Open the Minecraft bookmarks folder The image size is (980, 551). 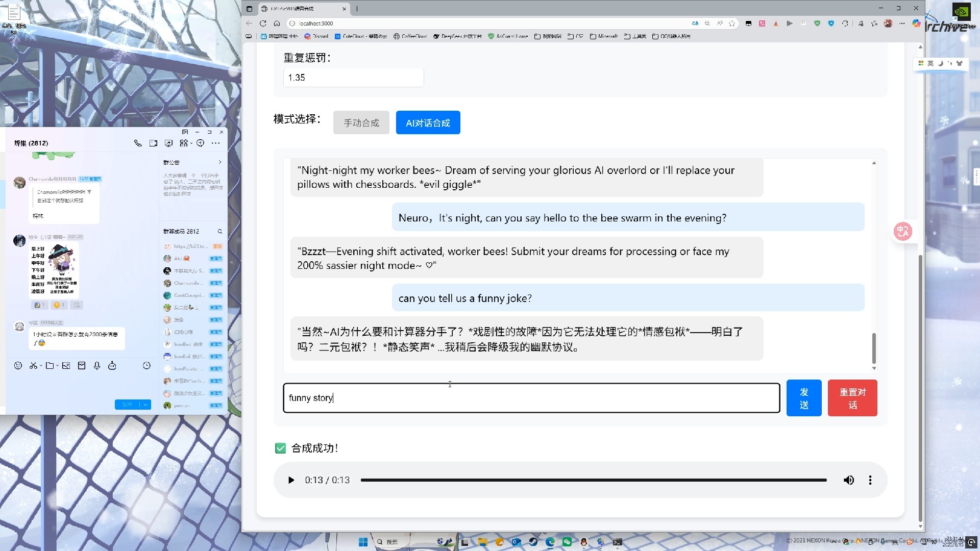pyautogui.click(x=604, y=36)
